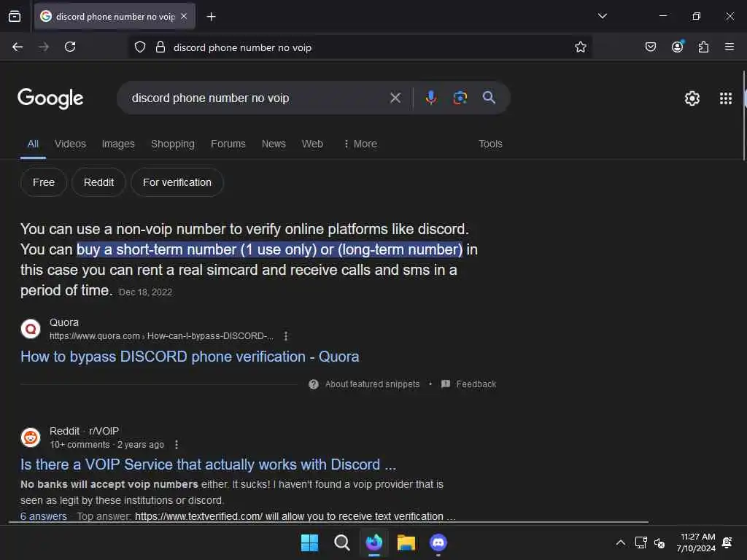
Task: Apply the For verification chip
Action: (x=177, y=182)
